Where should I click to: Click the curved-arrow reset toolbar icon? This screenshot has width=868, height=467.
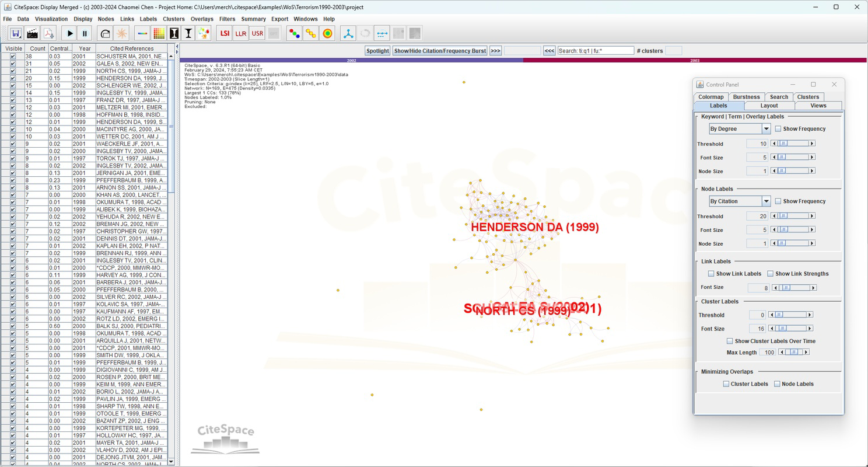click(105, 33)
